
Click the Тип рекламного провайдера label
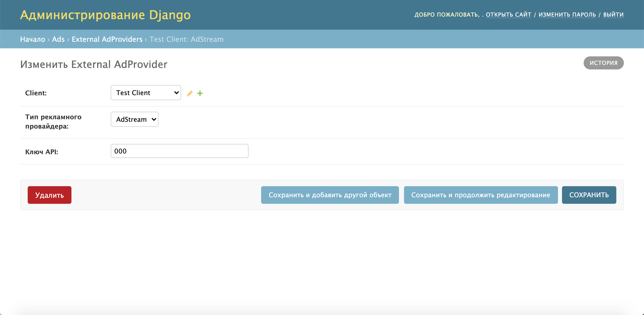click(53, 122)
